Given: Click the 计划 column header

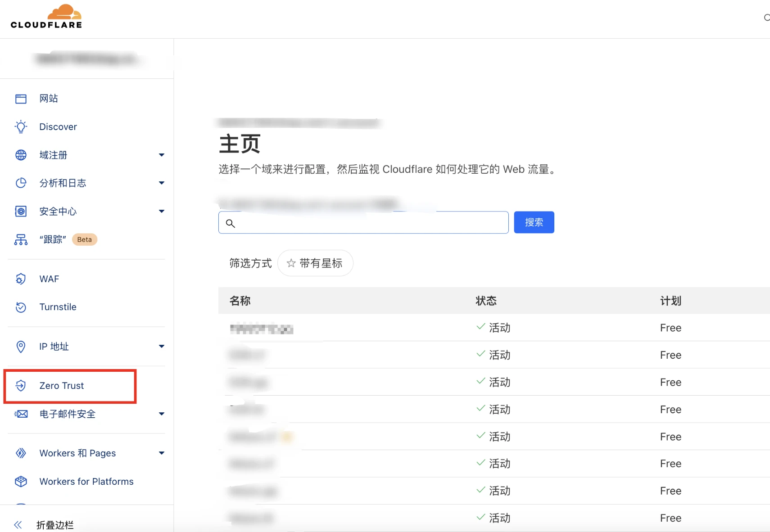Looking at the screenshot, I should [670, 301].
